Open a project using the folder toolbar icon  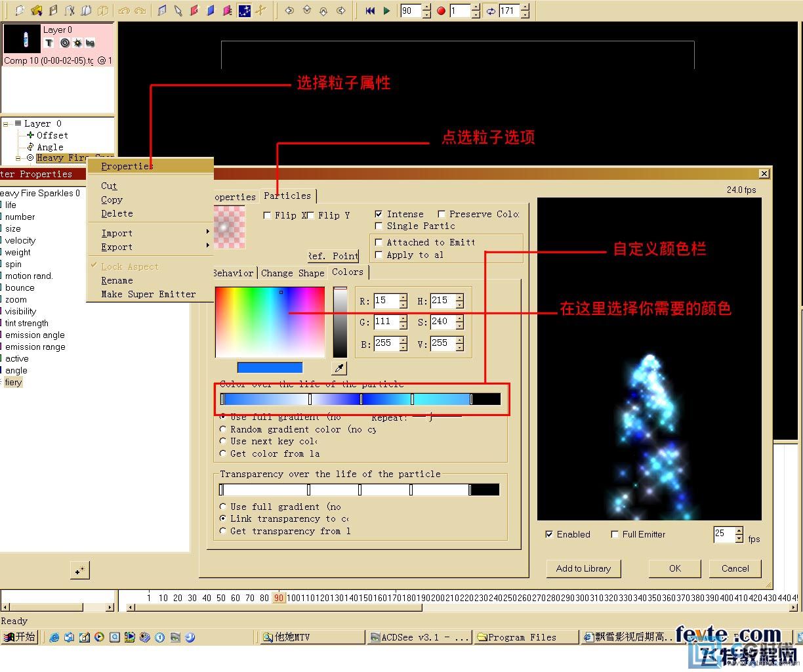coord(37,10)
